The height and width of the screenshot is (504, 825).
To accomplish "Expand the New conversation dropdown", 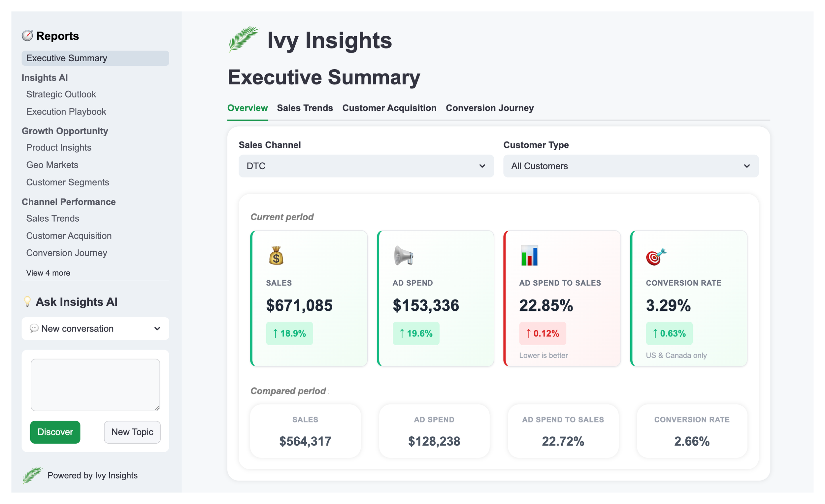I will coord(95,329).
